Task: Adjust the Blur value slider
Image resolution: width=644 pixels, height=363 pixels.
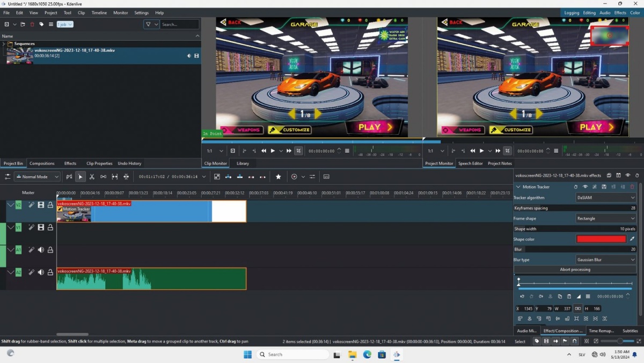Action: pos(575,249)
